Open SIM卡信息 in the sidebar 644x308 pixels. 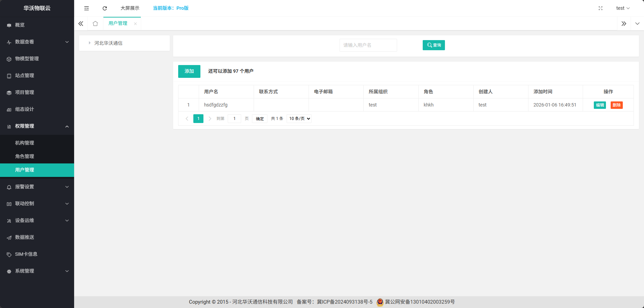point(26,254)
